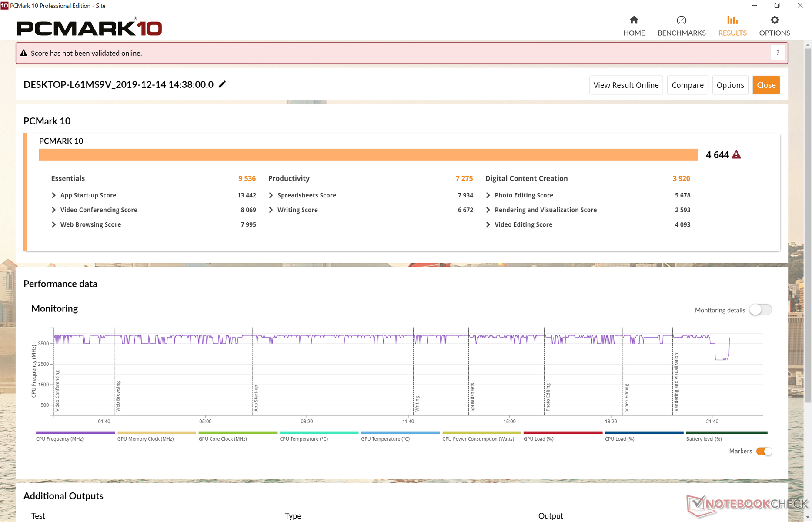Select the purple CPU Frequency legend swatch
This screenshot has width=812, height=522.
[x=75, y=432]
